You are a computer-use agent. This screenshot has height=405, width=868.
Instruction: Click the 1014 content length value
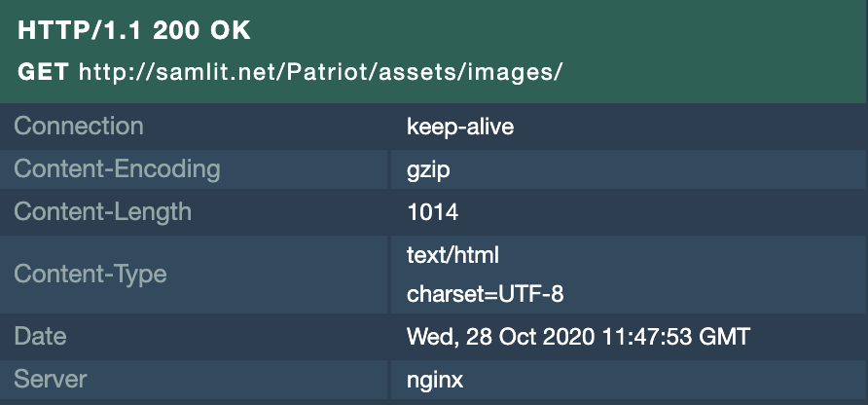[432, 212]
